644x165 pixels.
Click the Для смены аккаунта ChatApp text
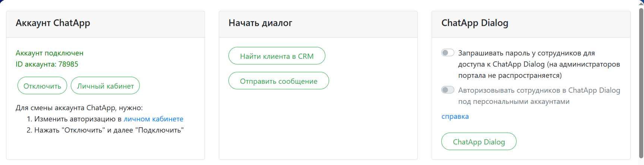(79, 108)
